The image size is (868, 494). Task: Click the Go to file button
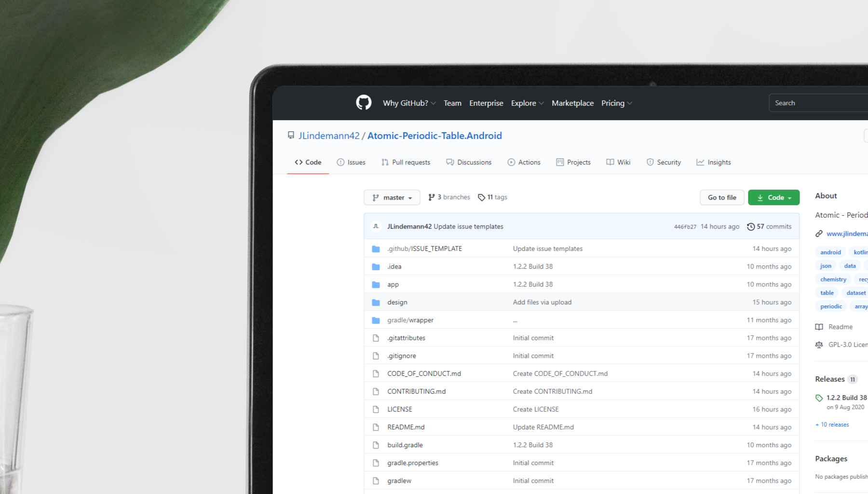coord(722,197)
